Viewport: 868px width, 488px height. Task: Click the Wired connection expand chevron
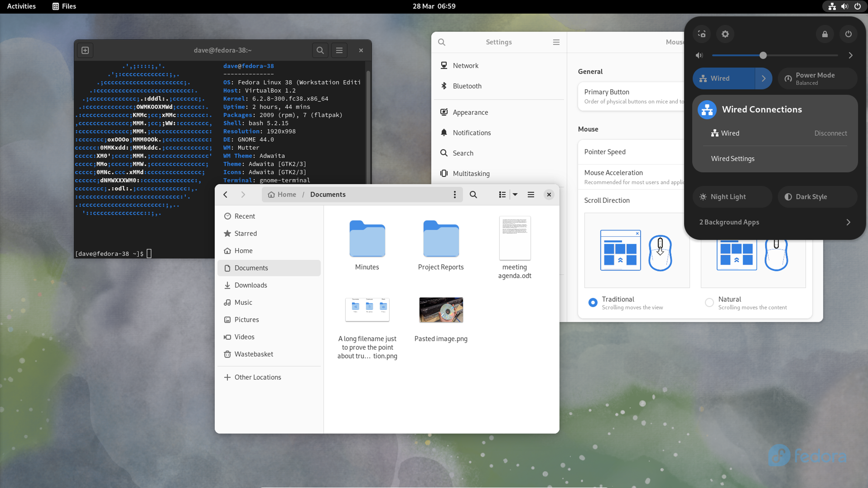coord(763,78)
